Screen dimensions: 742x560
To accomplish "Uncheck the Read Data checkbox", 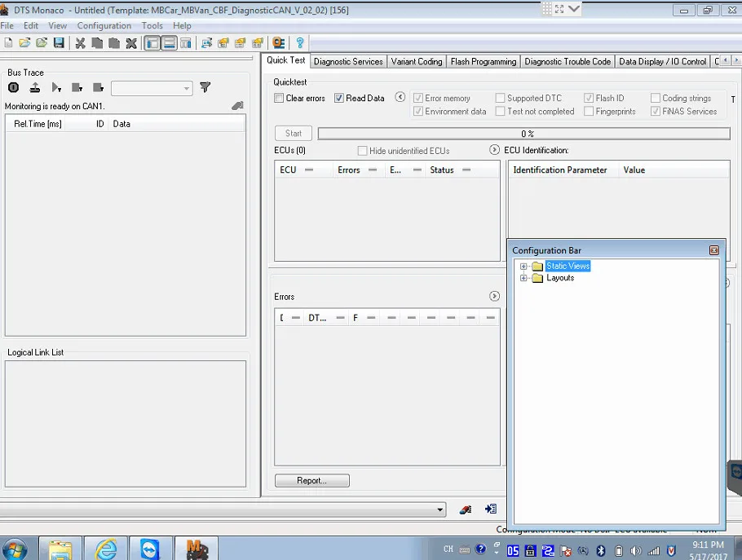I will [339, 98].
